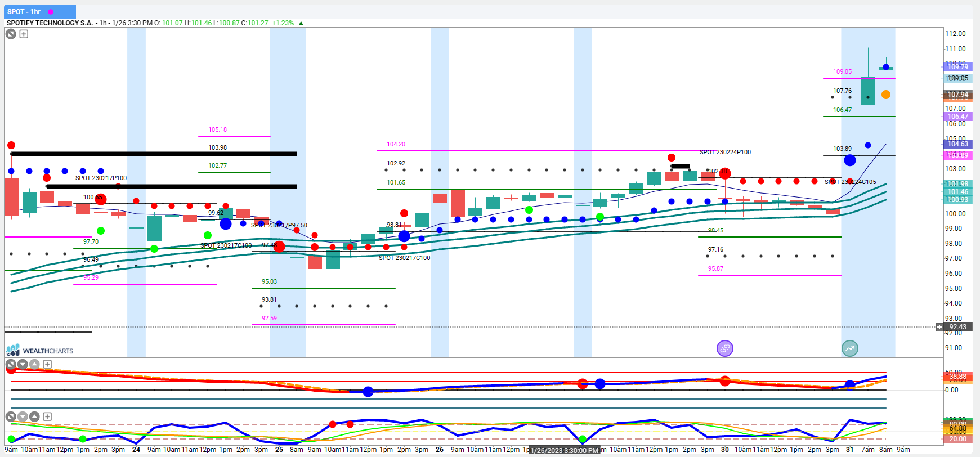The image size is (980, 457).
Task: Click the 64.88 oscillator value label
Action: coord(957,429)
